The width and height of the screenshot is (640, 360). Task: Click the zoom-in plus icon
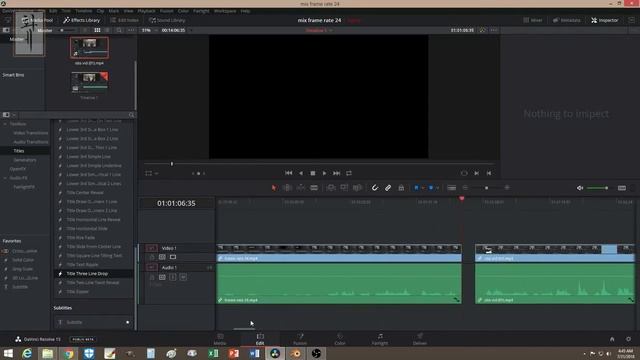(507, 187)
